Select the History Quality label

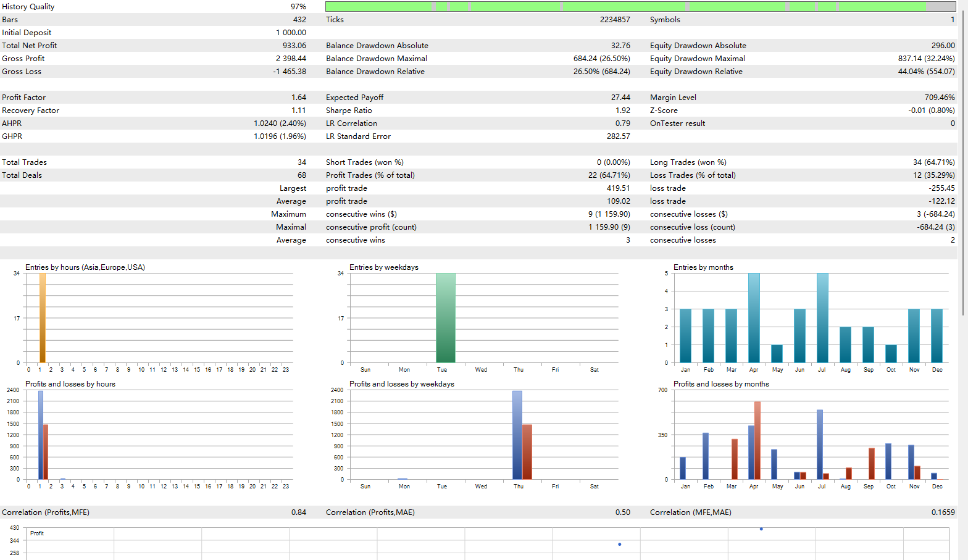[x=28, y=6]
